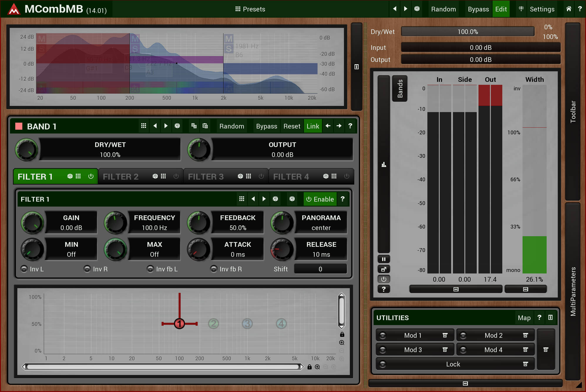This screenshot has width=586, height=392.
Task: Open the home icon in header
Action: [x=569, y=9]
